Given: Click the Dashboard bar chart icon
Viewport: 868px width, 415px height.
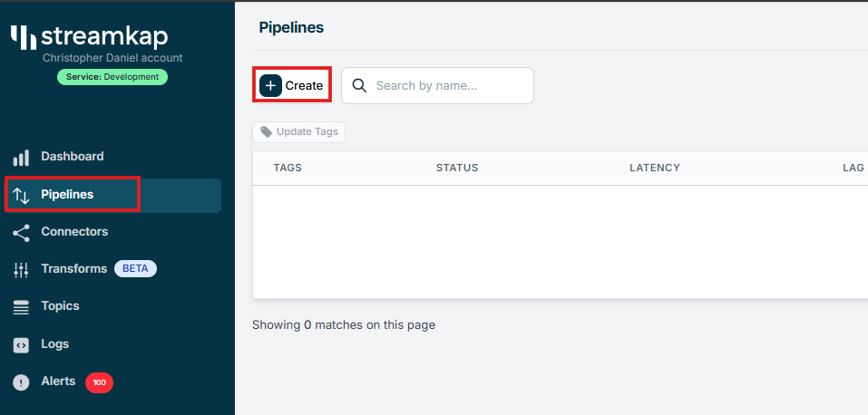Looking at the screenshot, I should pos(21,157).
